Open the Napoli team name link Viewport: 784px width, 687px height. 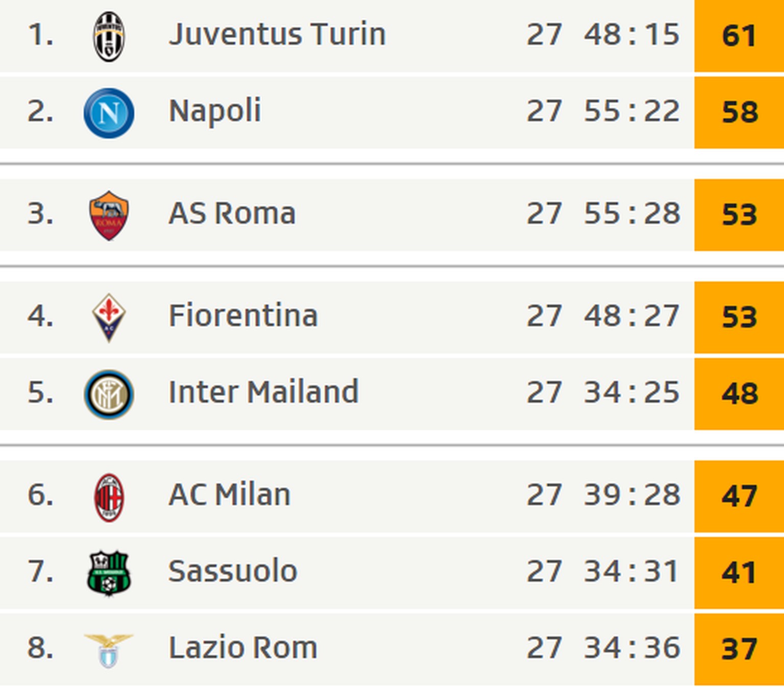coord(215,111)
